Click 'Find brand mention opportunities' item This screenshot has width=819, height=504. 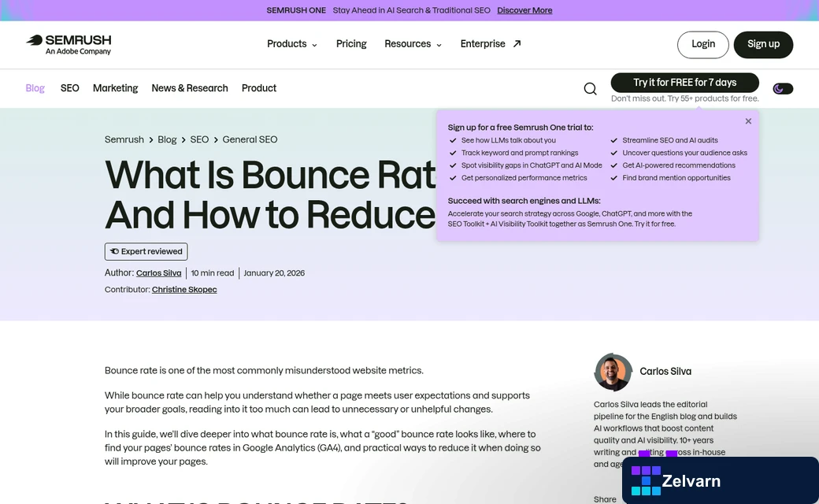point(676,177)
